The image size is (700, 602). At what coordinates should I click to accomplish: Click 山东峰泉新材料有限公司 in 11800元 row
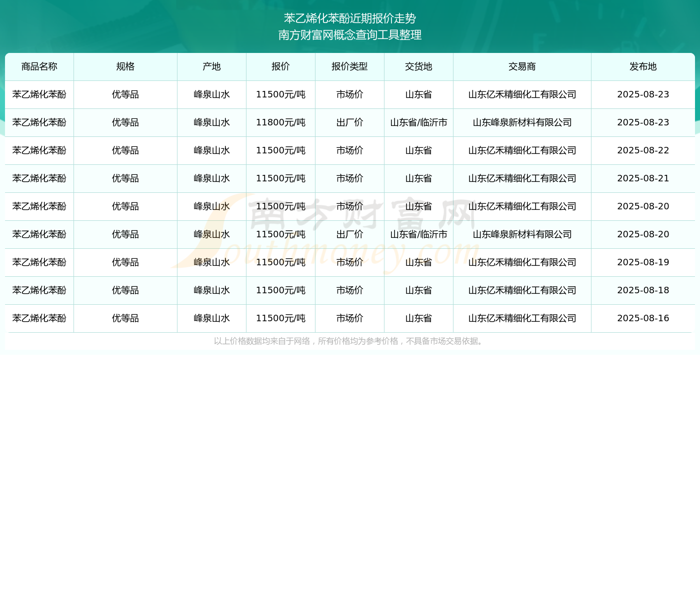[522, 122]
